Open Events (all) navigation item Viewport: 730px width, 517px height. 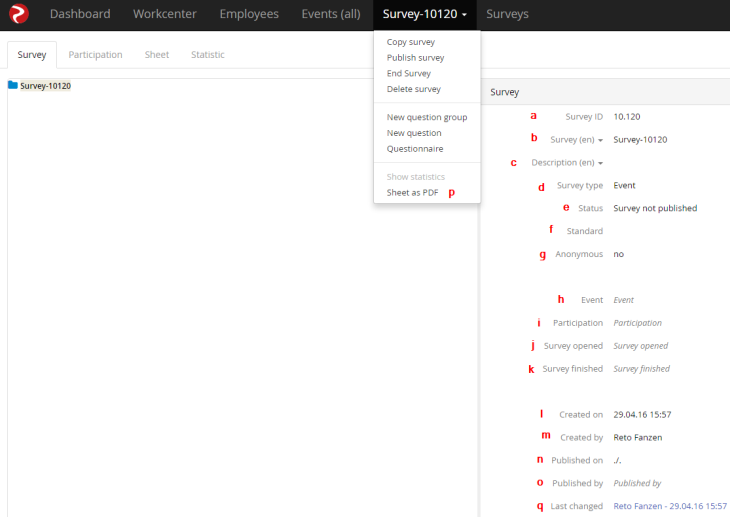click(331, 14)
